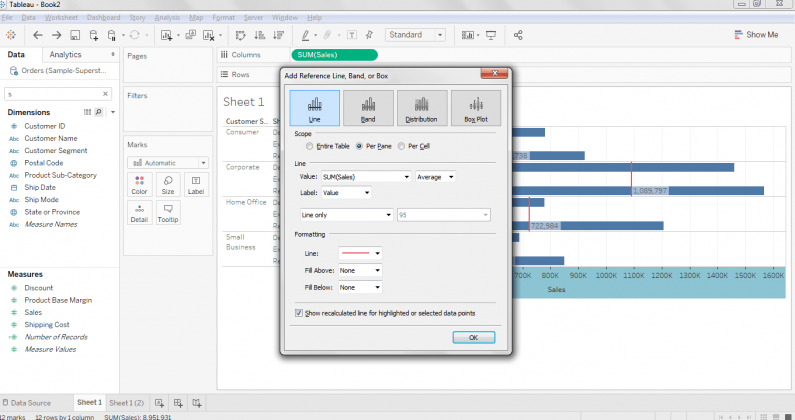Screen dimensions: 795x420
Task: Click Presentation mode monitor icon
Action: click(491, 35)
